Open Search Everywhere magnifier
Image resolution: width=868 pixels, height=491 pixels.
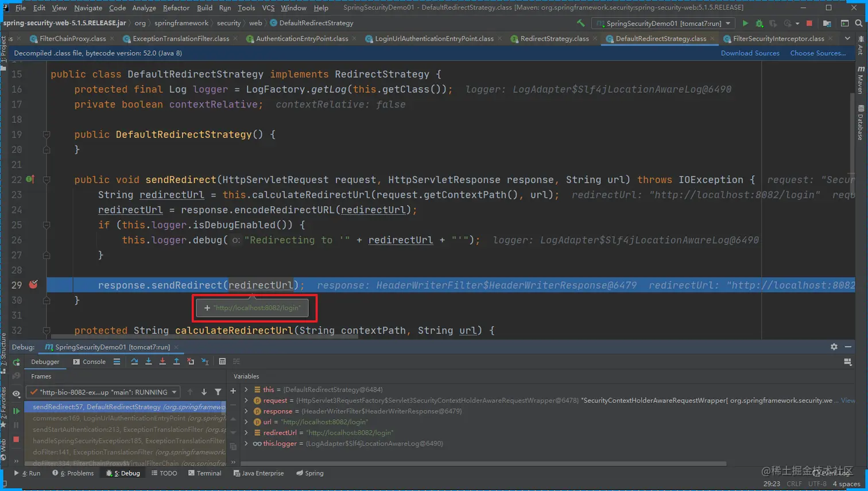tap(858, 23)
